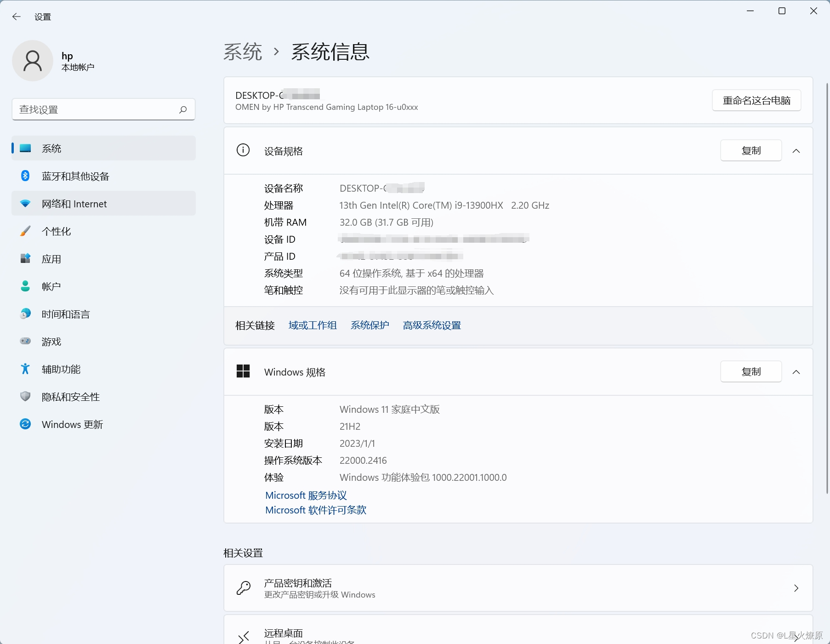Open 系统保护 link

(x=370, y=325)
